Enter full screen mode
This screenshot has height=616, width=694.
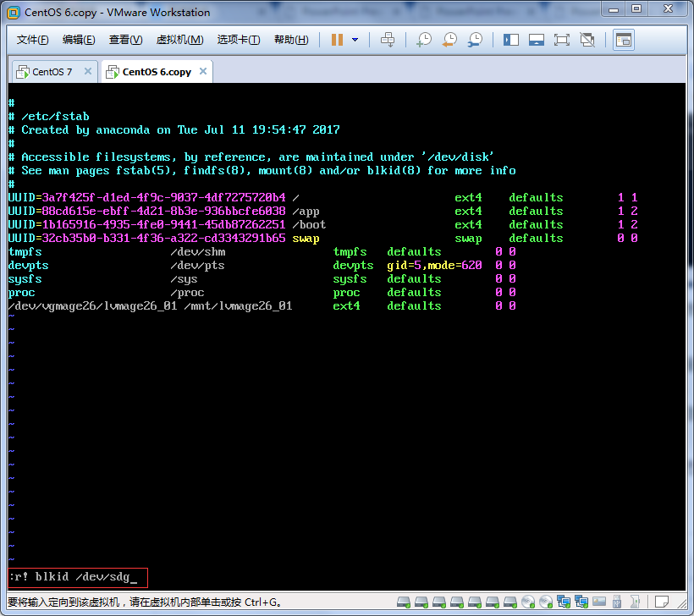point(562,40)
